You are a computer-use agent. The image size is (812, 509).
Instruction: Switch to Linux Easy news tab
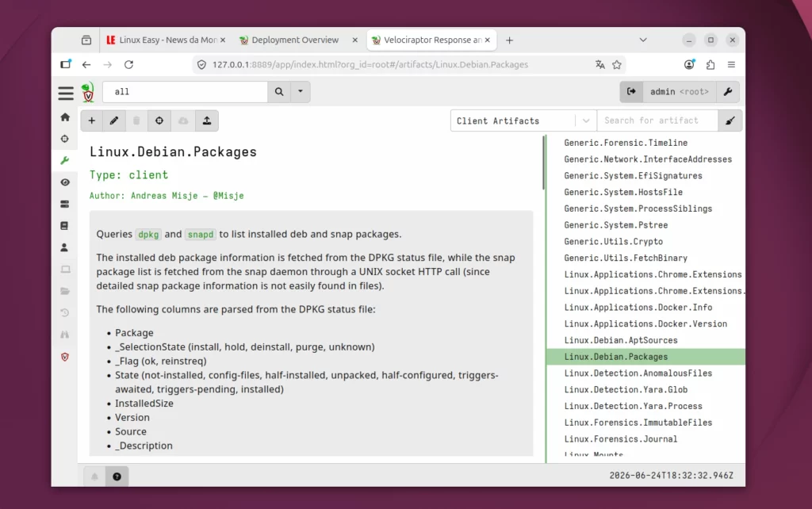[165, 40]
